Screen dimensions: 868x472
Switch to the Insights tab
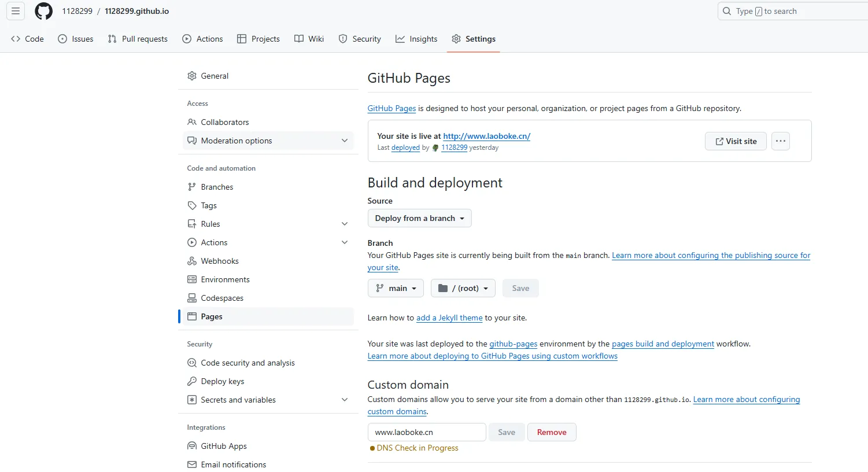coord(416,39)
